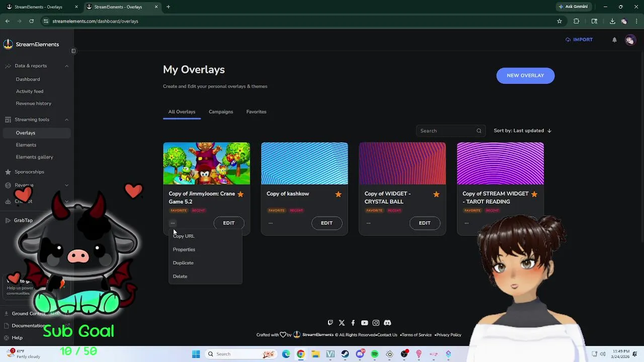
Task: Open Dashboard in the sidebar
Action: [x=28, y=79]
